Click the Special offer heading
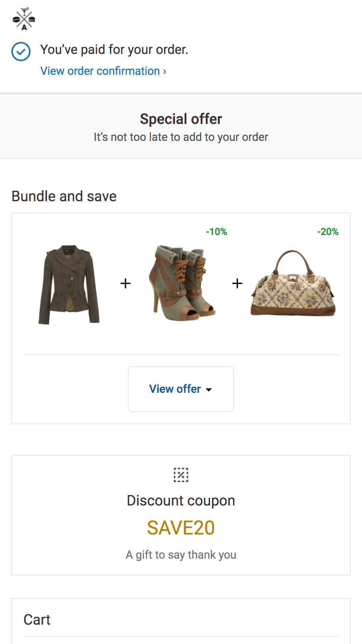Image resolution: width=362 pixels, height=644 pixels. pos(181,119)
